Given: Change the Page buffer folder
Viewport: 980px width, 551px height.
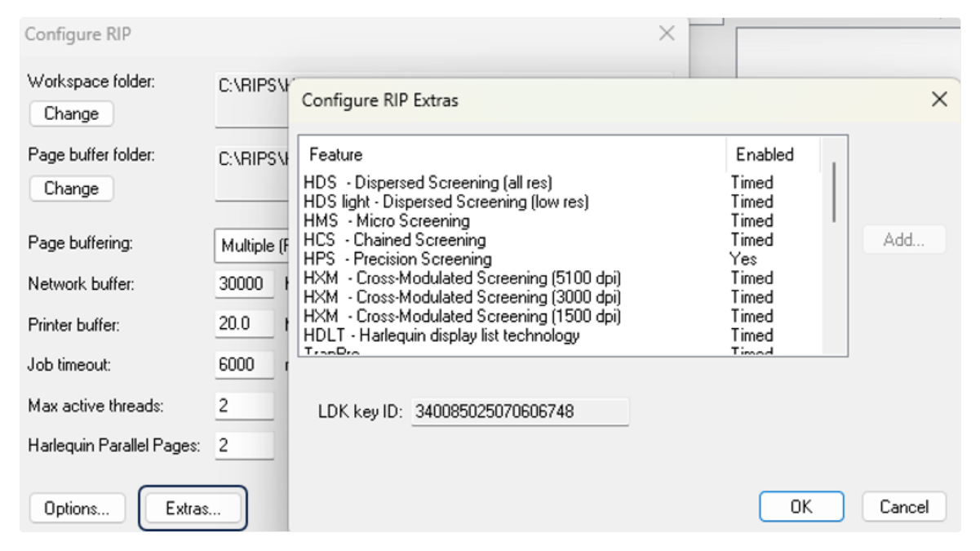Looking at the screenshot, I should click(71, 189).
